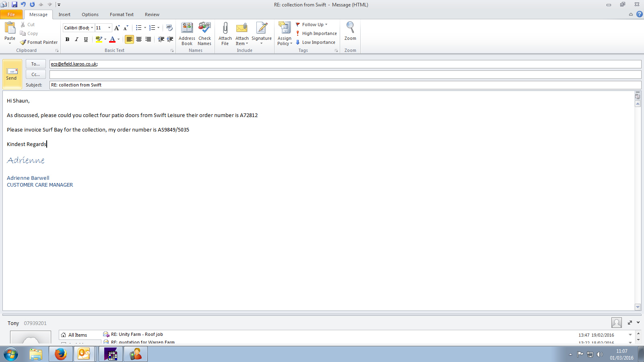Apply the yellow text highlight color
The image size is (644, 362).
click(99, 39)
